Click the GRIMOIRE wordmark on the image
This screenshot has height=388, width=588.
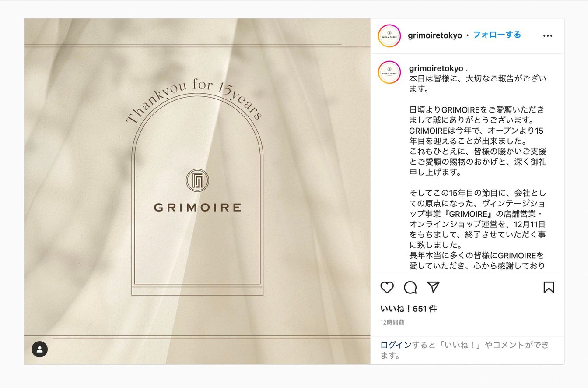pyautogui.click(x=197, y=208)
